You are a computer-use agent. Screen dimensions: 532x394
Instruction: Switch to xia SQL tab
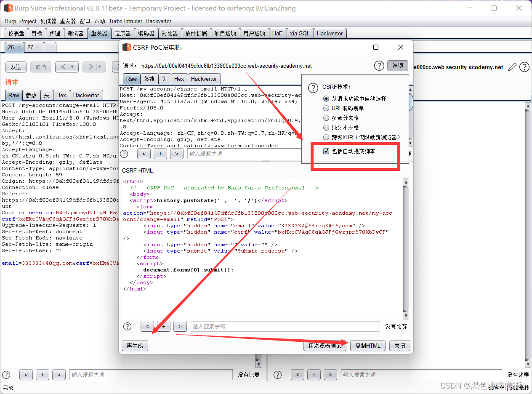[x=300, y=33]
